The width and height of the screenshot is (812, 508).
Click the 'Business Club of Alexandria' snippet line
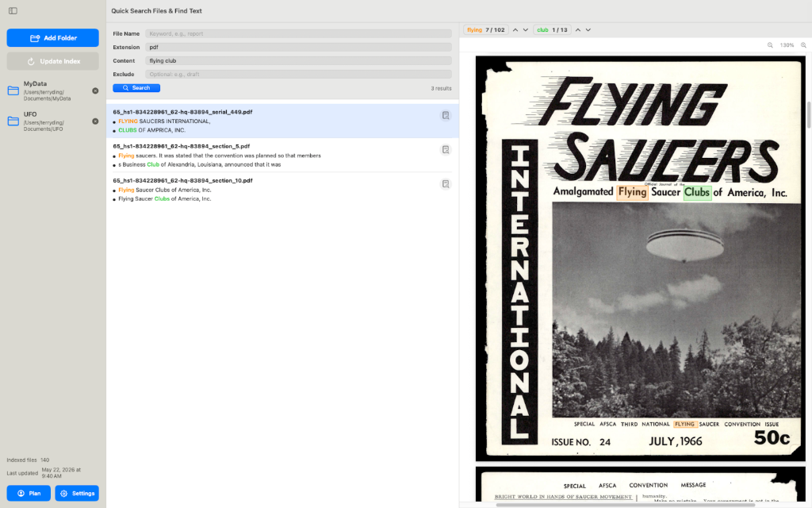point(199,164)
